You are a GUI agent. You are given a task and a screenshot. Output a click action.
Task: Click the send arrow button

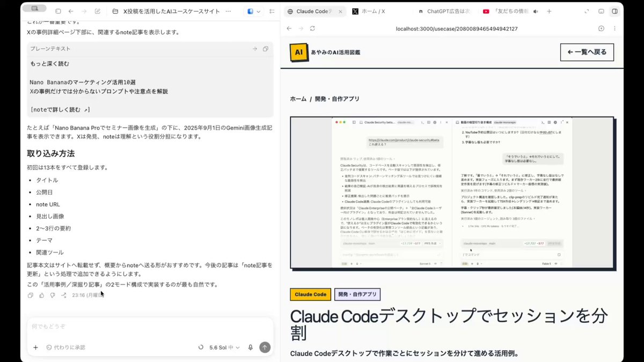[265, 348]
